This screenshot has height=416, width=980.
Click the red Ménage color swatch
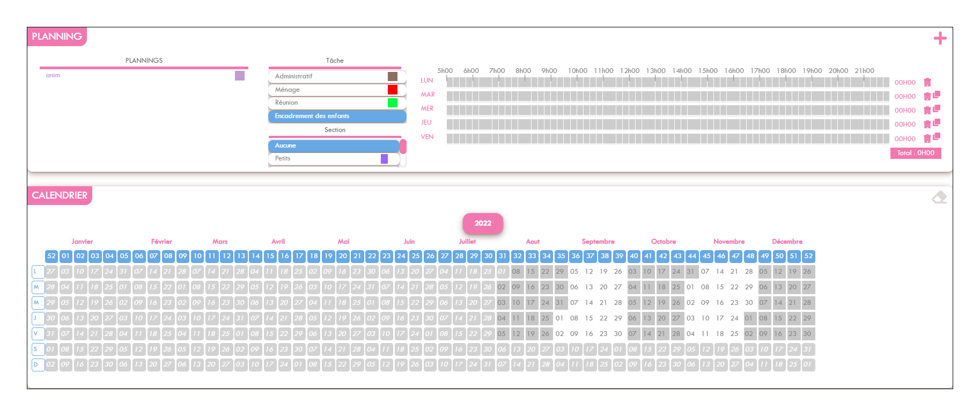tap(393, 90)
